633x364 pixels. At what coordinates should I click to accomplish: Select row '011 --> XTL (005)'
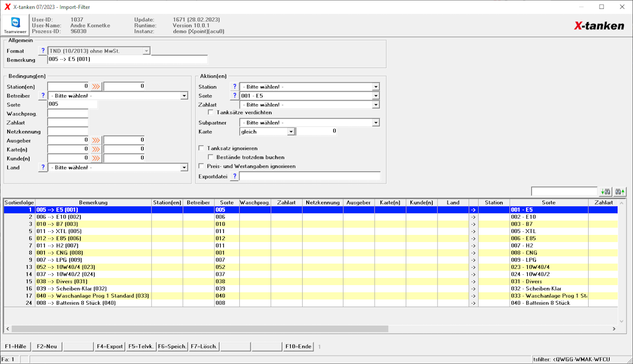[x=311, y=231]
